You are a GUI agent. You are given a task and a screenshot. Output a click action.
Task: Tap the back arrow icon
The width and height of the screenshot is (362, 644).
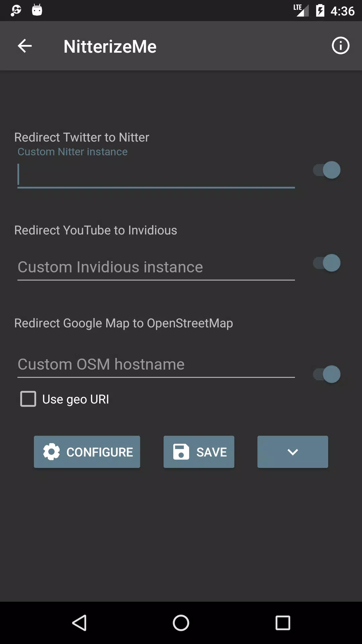pyautogui.click(x=24, y=46)
